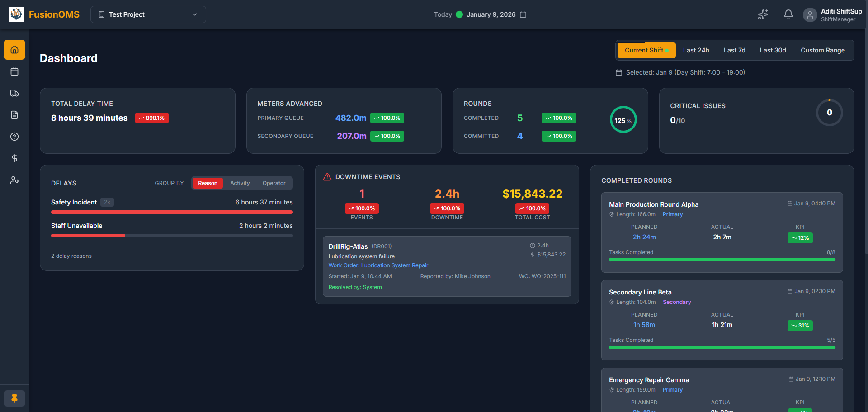Open the Test Project dropdown

148,14
